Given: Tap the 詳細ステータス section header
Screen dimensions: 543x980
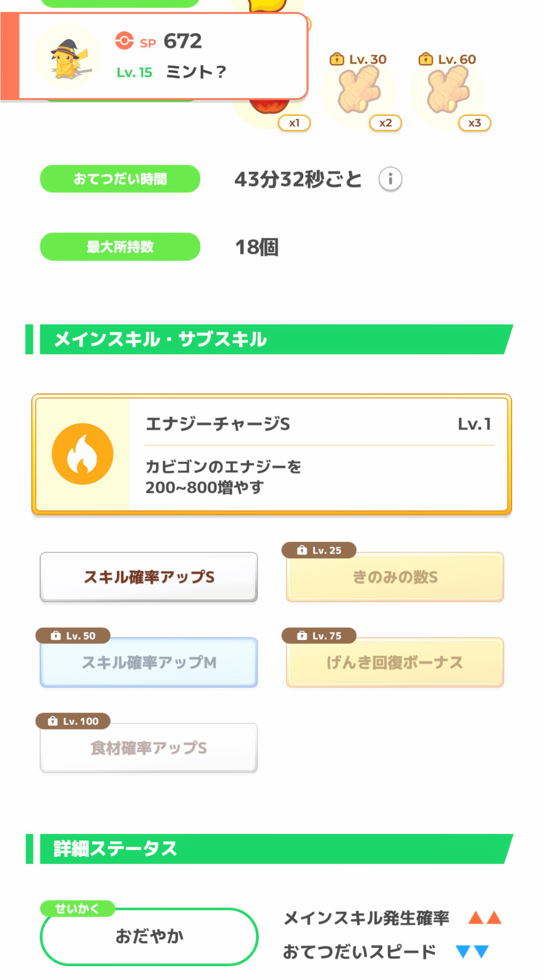Looking at the screenshot, I should (269, 849).
